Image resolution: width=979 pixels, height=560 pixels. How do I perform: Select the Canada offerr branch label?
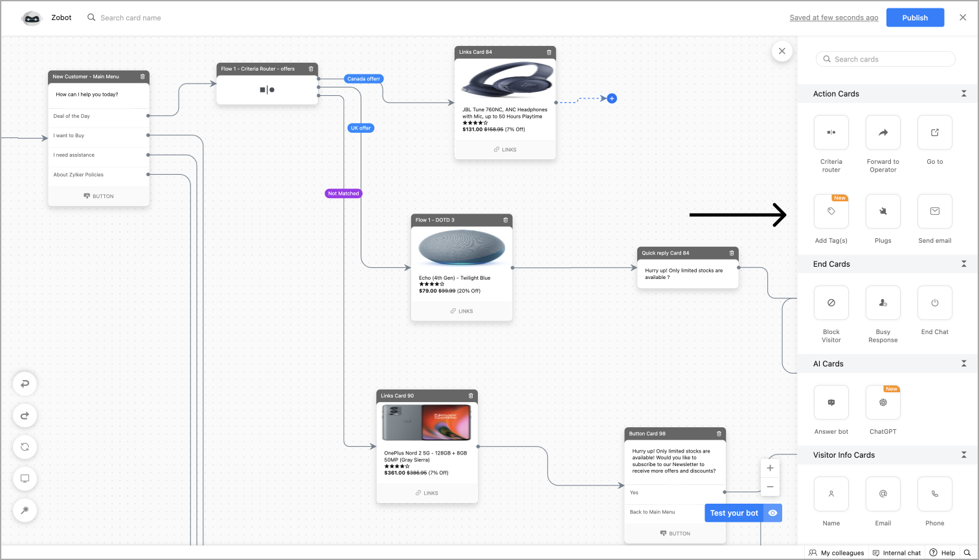point(364,79)
